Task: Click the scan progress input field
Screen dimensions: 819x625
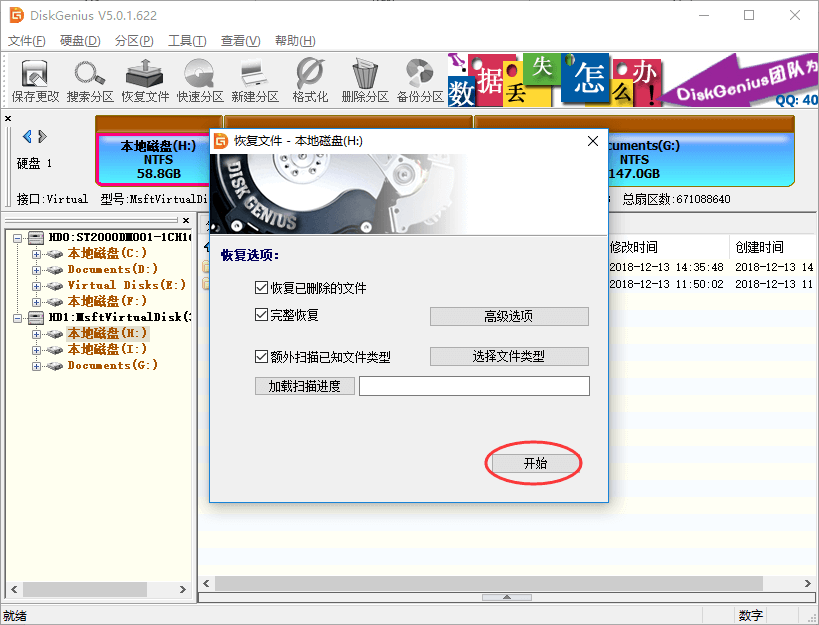Action: point(473,386)
